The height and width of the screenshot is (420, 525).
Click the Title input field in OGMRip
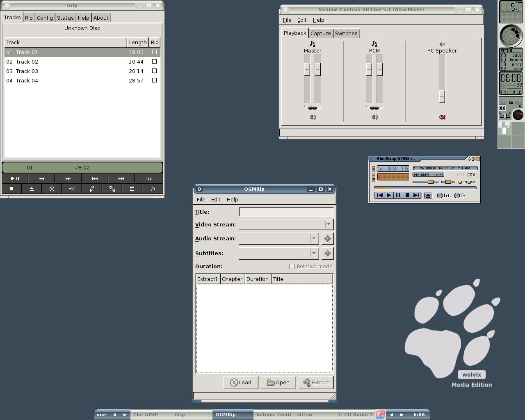(x=286, y=212)
